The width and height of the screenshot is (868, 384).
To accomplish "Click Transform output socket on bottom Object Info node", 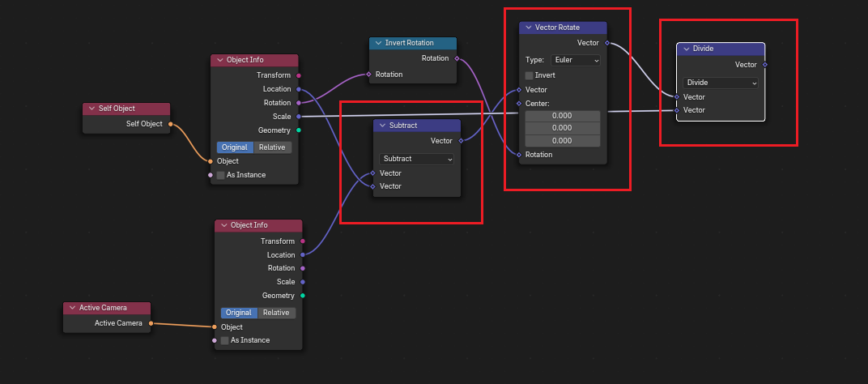I will [x=303, y=241].
